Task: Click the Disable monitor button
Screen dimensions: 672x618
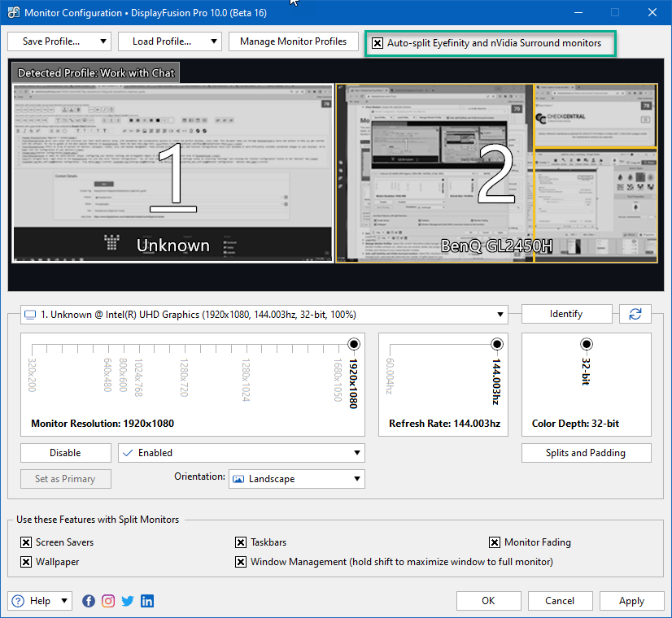Action: click(66, 453)
